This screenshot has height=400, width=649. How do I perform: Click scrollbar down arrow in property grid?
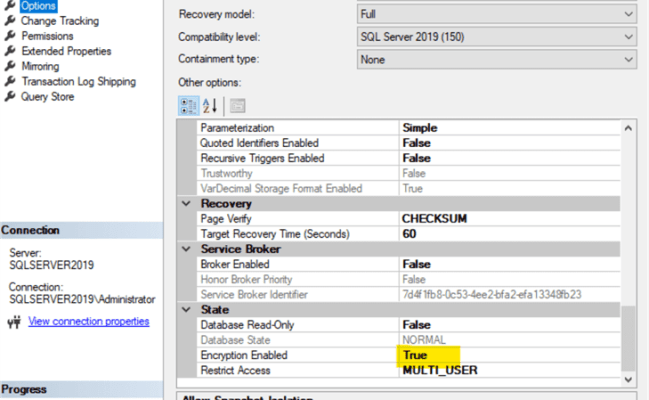coord(628,379)
